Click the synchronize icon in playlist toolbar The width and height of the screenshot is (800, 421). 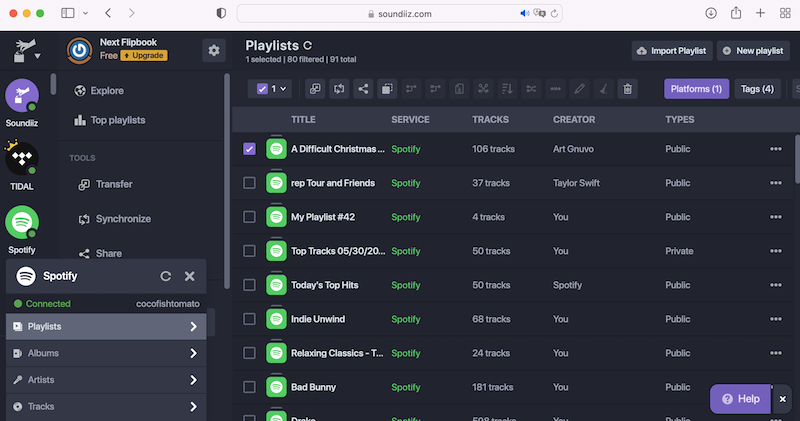[339, 89]
